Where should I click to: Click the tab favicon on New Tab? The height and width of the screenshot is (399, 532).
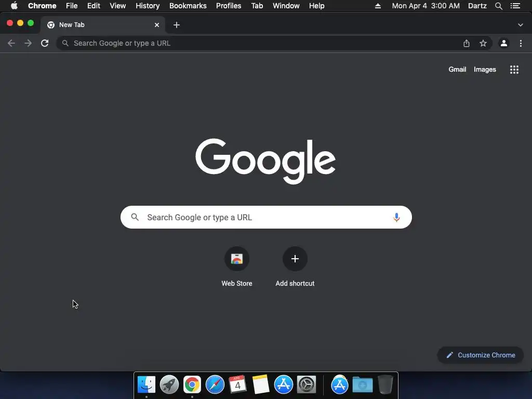pos(51,25)
